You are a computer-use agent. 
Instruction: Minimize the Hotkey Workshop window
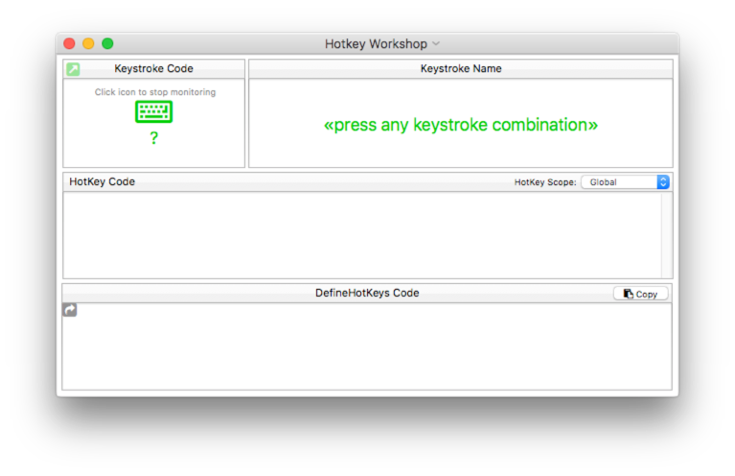(x=88, y=44)
